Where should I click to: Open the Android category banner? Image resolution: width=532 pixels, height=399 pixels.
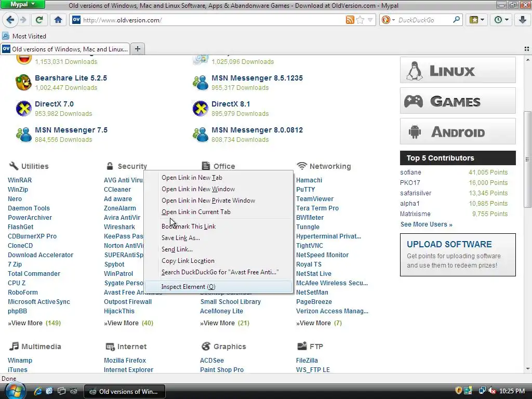point(458,131)
